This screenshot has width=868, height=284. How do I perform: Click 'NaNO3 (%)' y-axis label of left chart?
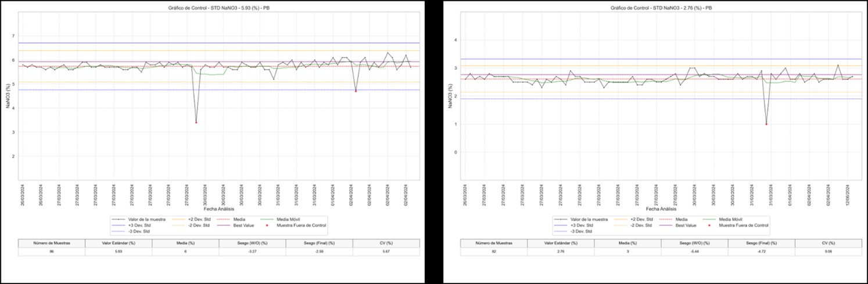(x=9, y=97)
